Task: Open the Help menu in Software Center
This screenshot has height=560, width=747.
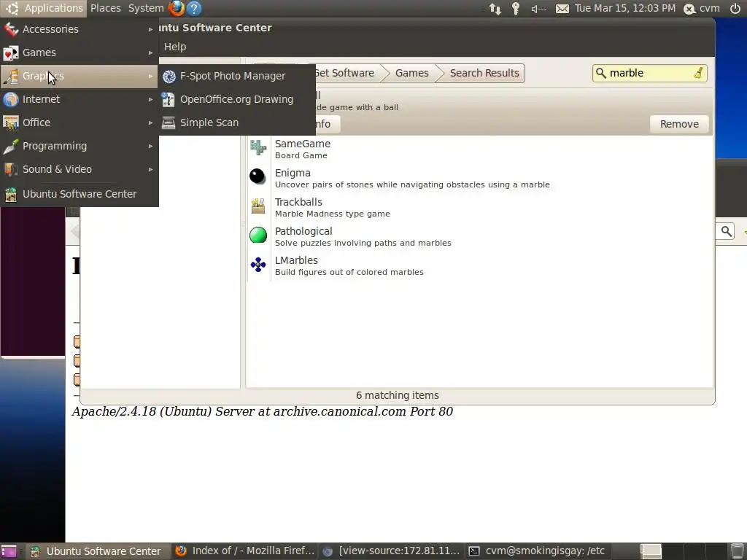Action: point(175,47)
